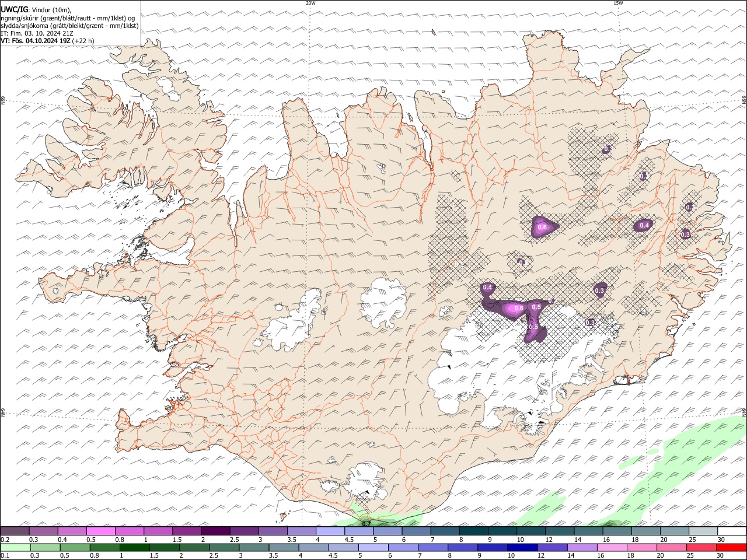Select the deep blue 10 swatch in the lower legend row

point(522,548)
